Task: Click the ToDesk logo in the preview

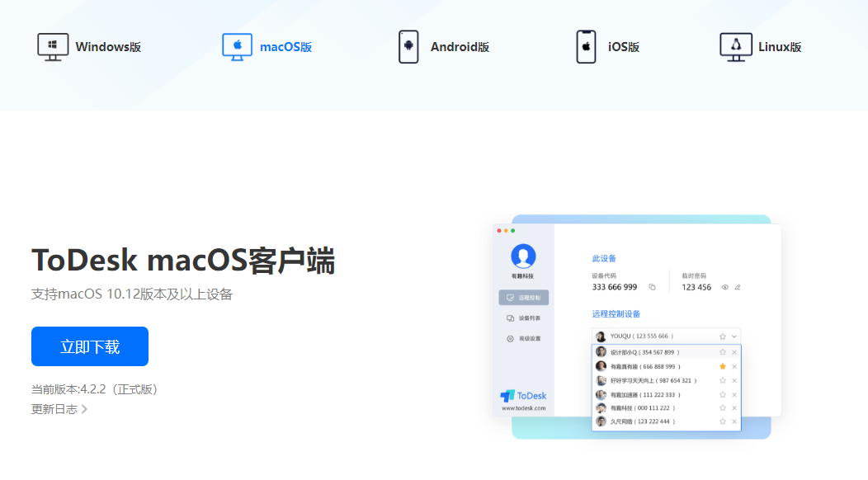Action: (x=523, y=396)
